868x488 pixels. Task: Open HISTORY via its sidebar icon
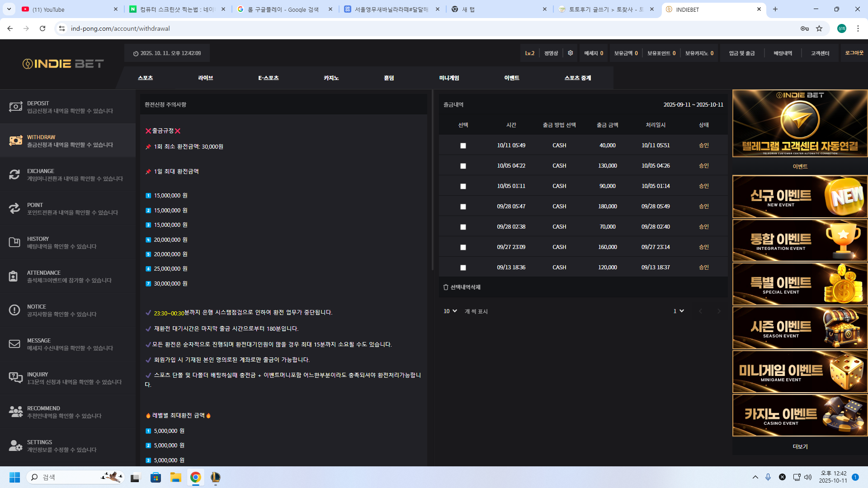(x=14, y=242)
